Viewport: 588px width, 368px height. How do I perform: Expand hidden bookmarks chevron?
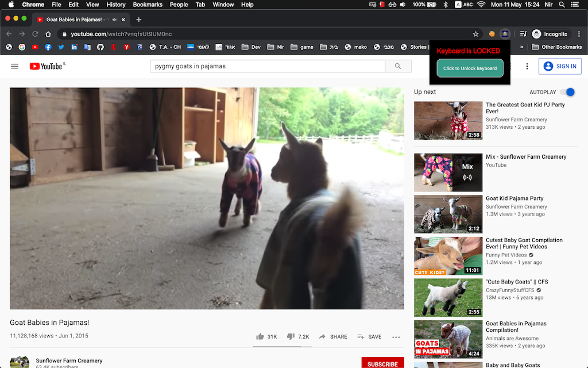(x=521, y=47)
